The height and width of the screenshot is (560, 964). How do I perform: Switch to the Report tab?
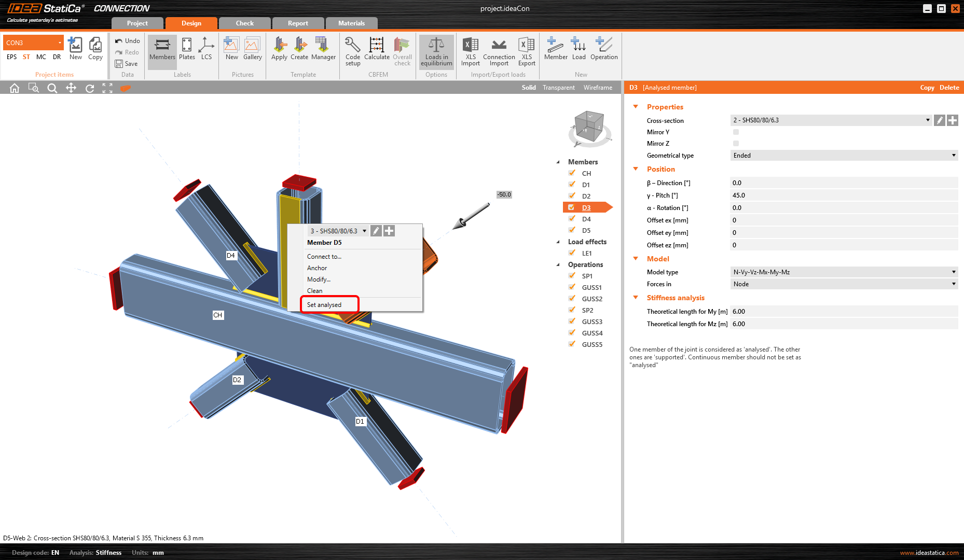tap(298, 23)
